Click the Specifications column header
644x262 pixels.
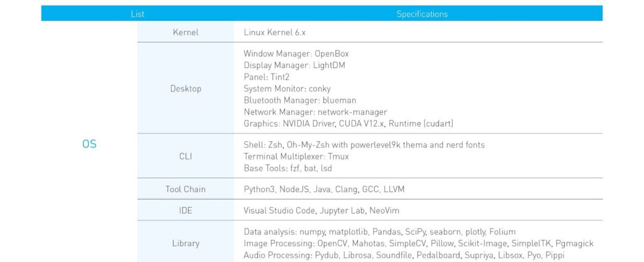tap(422, 14)
